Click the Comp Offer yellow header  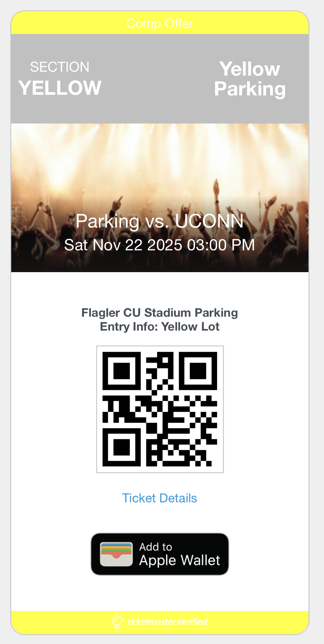click(x=160, y=23)
